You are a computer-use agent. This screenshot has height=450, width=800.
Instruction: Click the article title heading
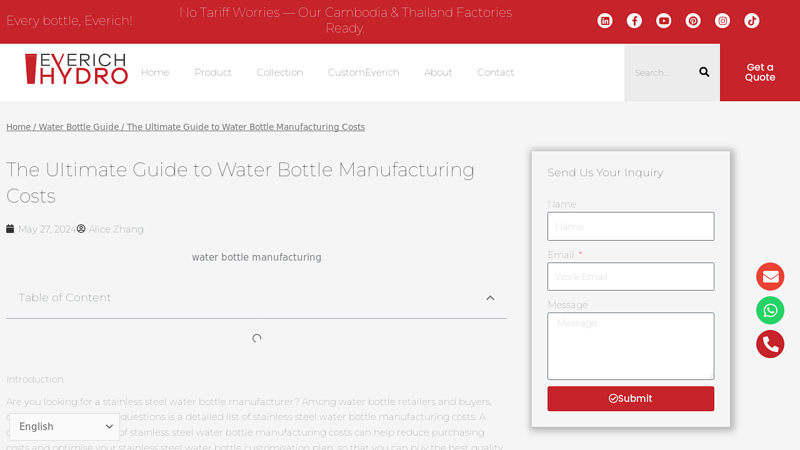click(240, 183)
